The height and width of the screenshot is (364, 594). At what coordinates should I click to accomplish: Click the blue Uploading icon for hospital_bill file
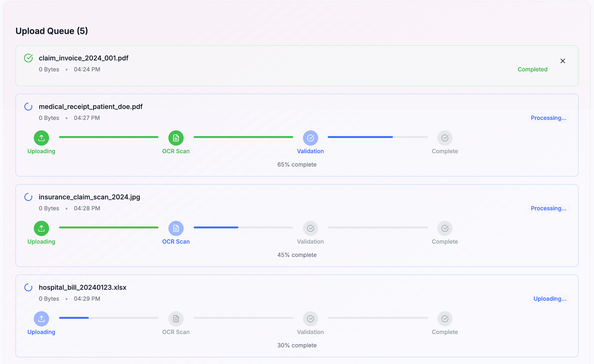(x=41, y=319)
